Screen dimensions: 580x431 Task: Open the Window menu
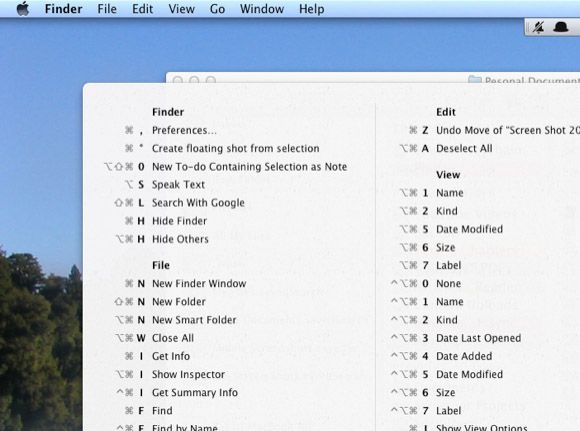[x=262, y=9]
